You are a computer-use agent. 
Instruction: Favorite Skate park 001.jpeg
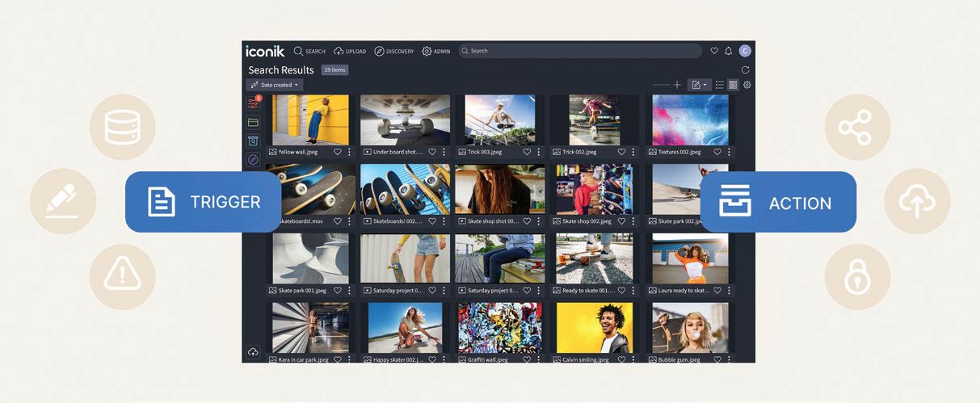tap(338, 291)
